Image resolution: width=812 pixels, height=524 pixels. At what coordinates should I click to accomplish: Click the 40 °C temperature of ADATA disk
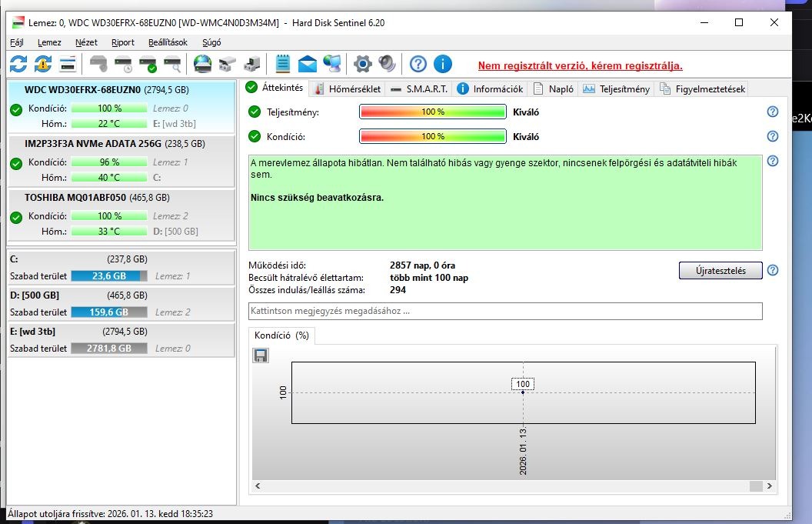click(109, 177)
